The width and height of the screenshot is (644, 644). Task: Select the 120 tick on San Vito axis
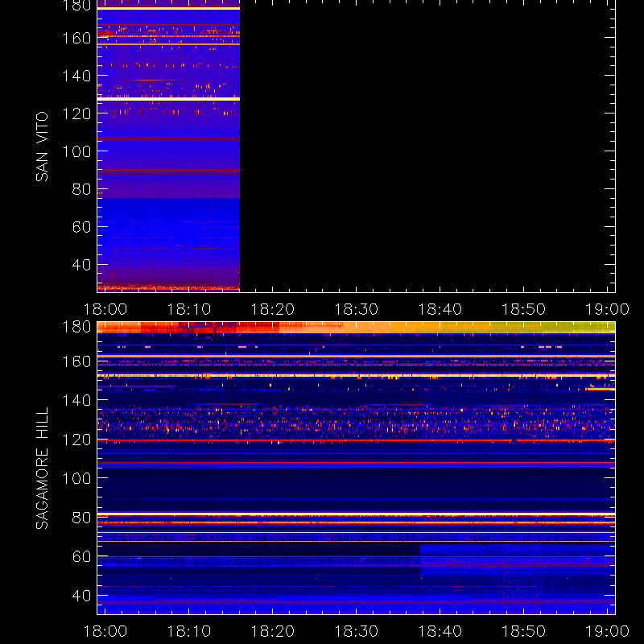click(x=76, y=114)
